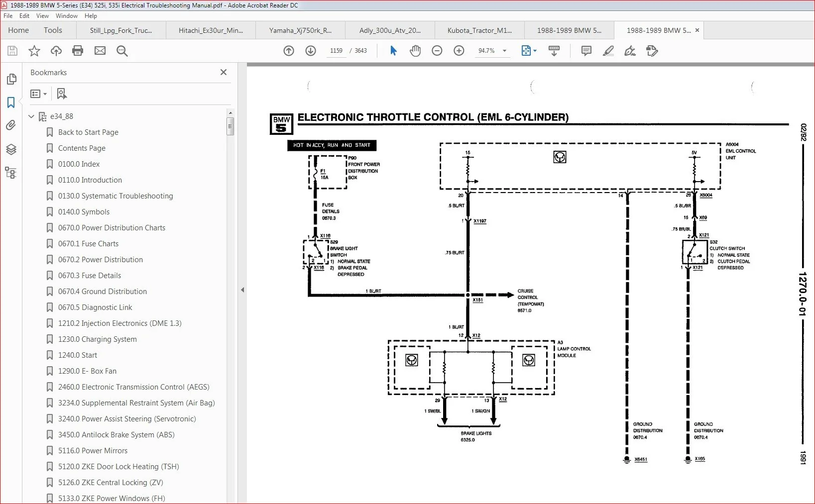Zoom out with the minus icon

[437, 51]
